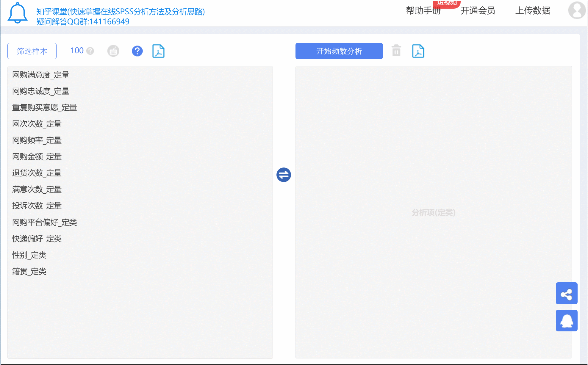
Task: Open the PDF icon next to trash
Action: pyautogui.click(x=418, y=51)
